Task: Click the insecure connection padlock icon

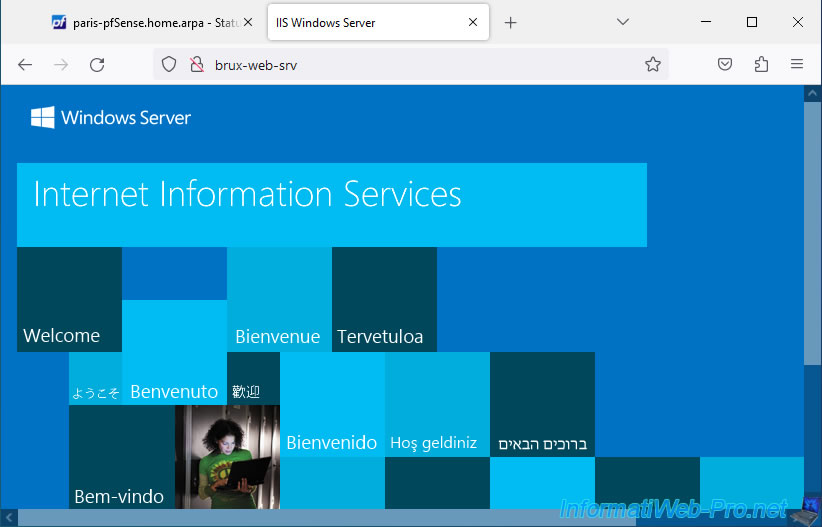Action: [197, 64]
